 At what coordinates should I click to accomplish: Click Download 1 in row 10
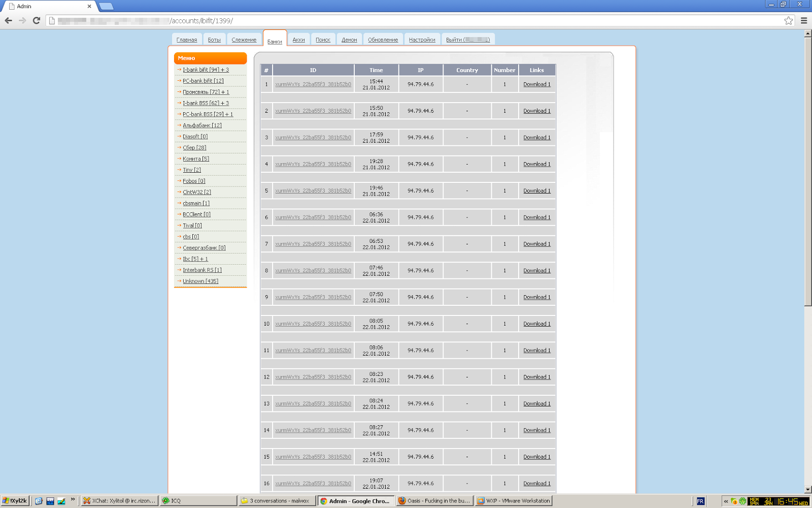click(x=537, y=325)
